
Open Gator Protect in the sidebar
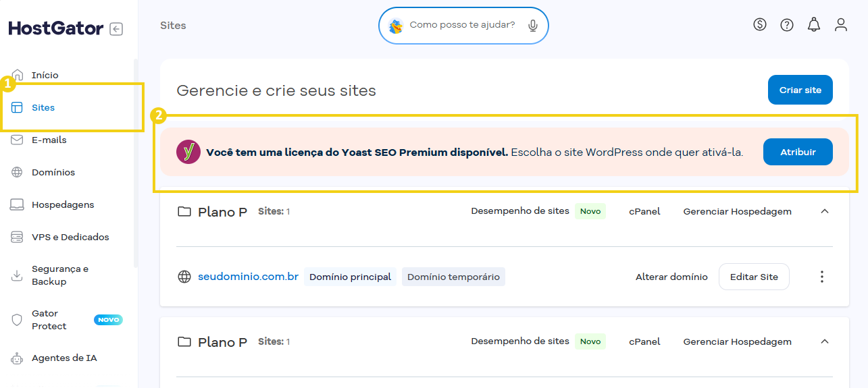click(x=49, y=320)
